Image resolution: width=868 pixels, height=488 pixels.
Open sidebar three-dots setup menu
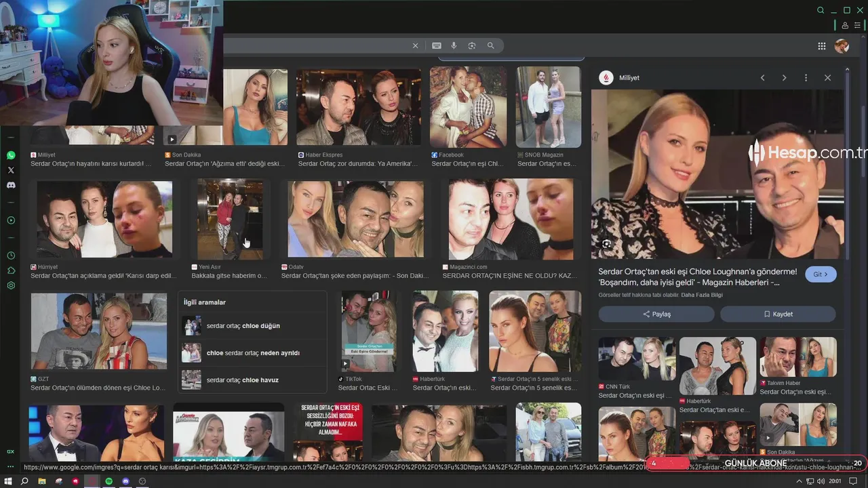point(11,466)
